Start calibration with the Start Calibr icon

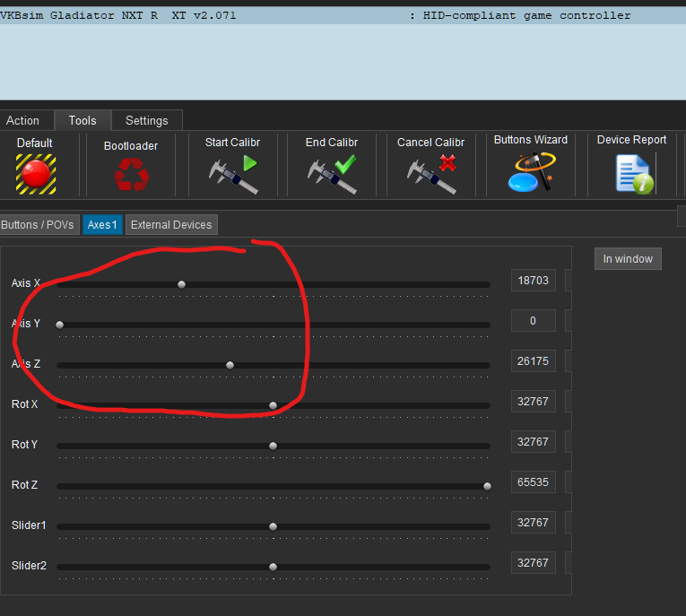coord(233,174)
